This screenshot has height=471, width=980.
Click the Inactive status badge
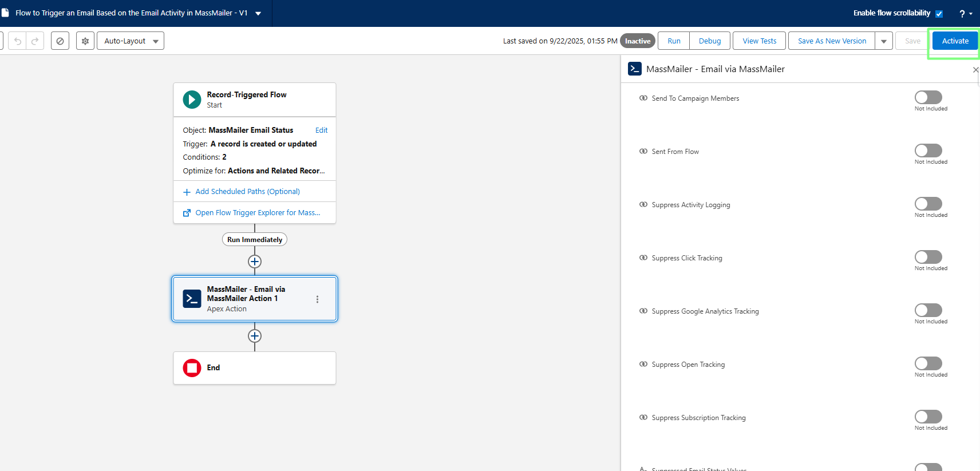pyautogui.click(x=638, y=41)
